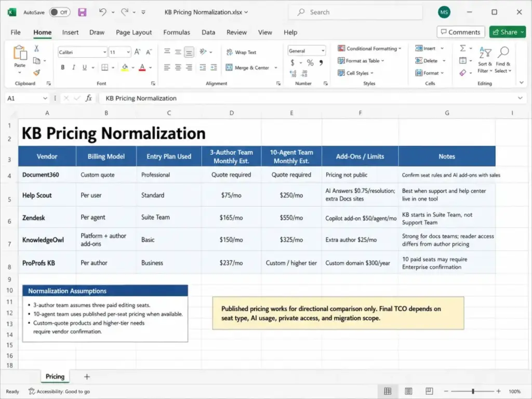
Task: Increase font size
Action: (137, 52)
